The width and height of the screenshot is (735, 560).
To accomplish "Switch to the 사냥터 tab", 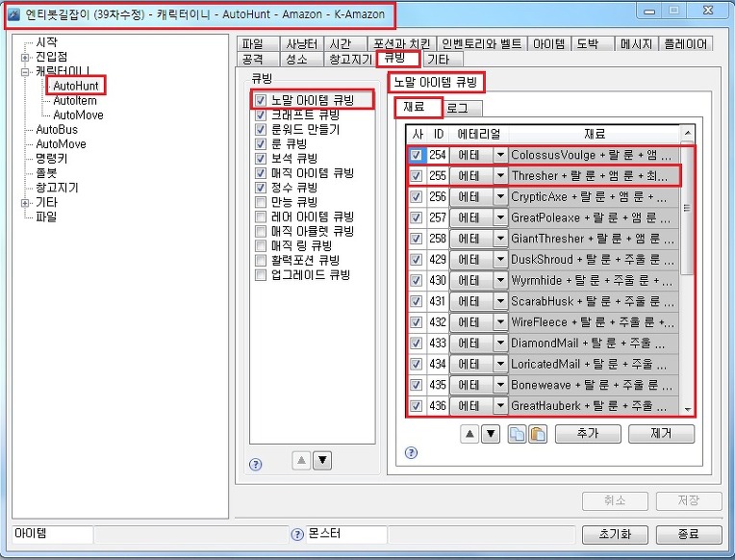I will [301, 44].
